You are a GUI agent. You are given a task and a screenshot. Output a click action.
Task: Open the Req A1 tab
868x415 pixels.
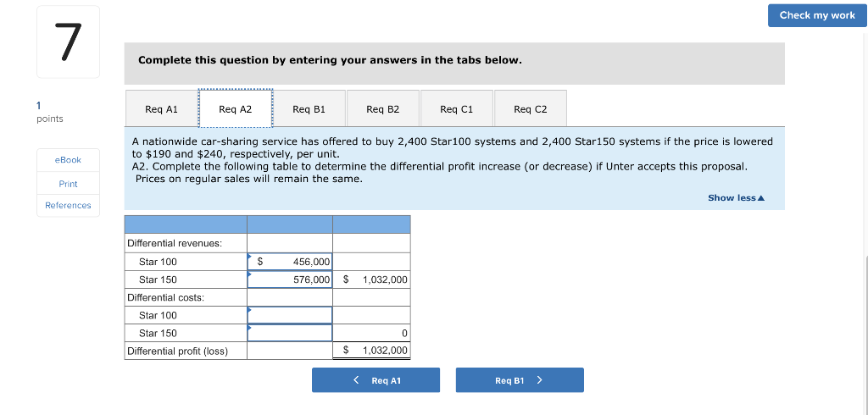tap(162, 109)
